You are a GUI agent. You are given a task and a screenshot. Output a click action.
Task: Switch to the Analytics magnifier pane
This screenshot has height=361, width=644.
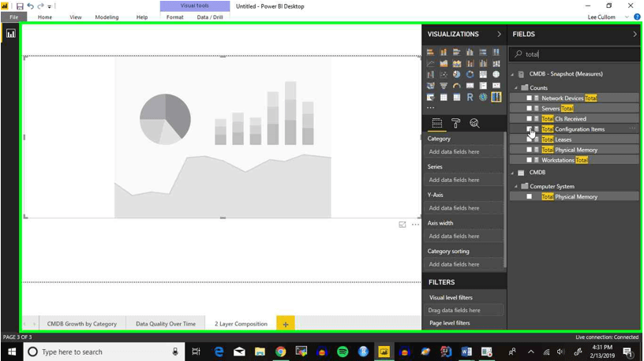474,123
